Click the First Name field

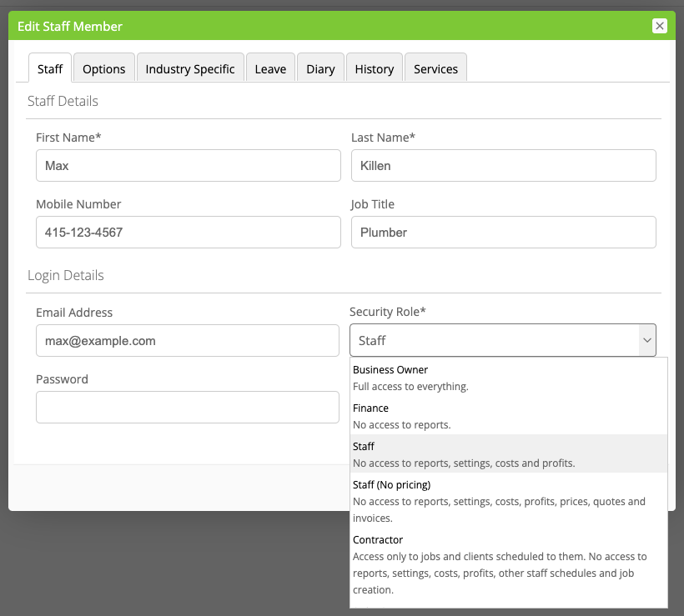click(x=188, y=166)
